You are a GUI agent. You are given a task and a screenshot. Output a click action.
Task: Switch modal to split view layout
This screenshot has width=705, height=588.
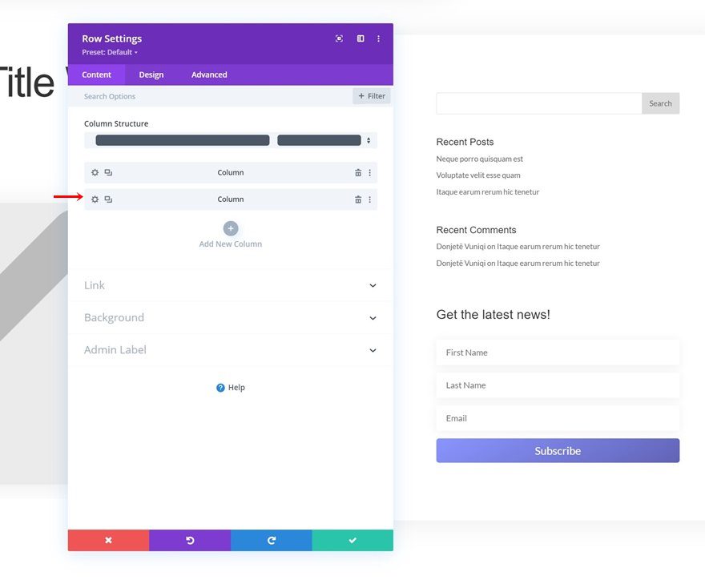click(x=360, y=38)
